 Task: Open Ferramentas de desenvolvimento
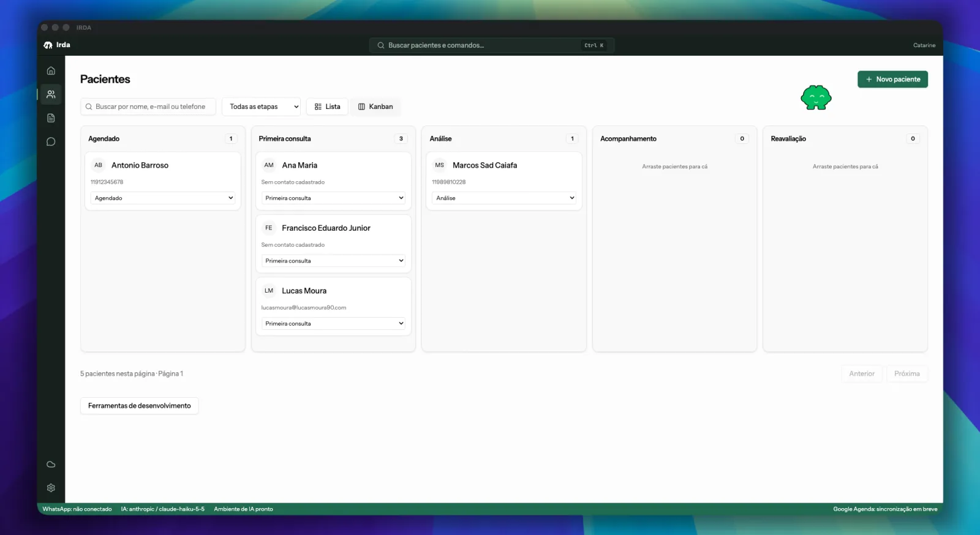pyautogui.click(x=140, y=406)
